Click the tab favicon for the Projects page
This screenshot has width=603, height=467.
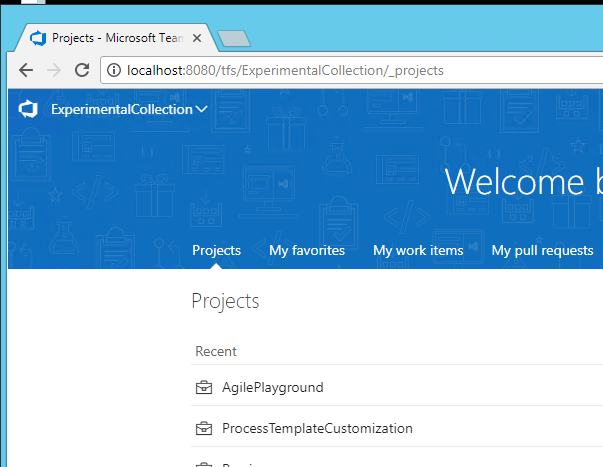point(38,38)
